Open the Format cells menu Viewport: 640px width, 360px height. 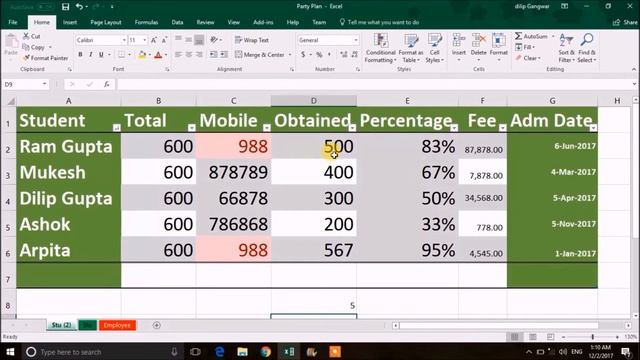[x=498, y=47]
